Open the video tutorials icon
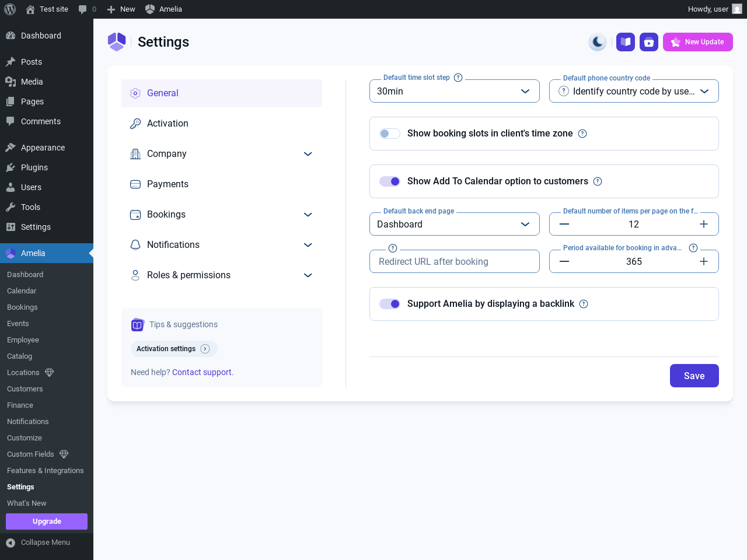The height and width of the screenshot is (560, 747). click(x=649, y=42)
